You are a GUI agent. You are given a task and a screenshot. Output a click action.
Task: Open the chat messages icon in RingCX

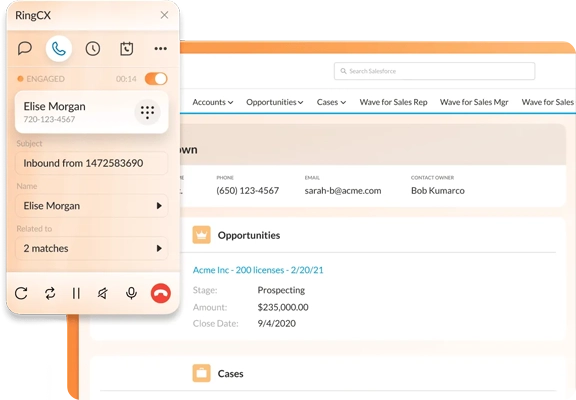[x=25, y=48]
